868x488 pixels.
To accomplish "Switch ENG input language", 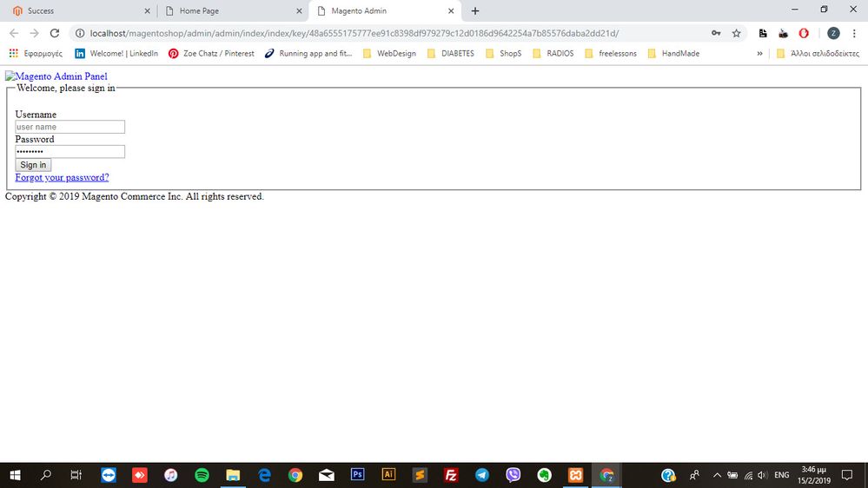I will pyautogui.click(x=782, y=475).
